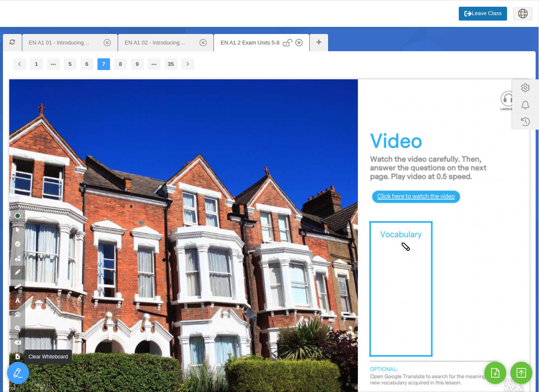The image size is (539, 392).
Task: Click the globe language button
Action: coord(523,13)
